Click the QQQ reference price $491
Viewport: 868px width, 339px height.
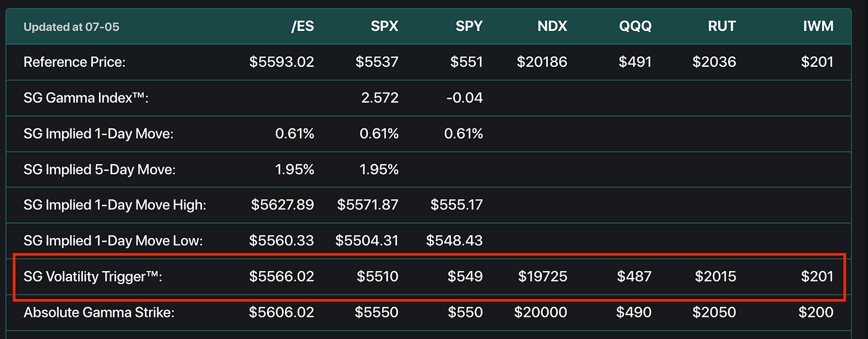(634, 62)
